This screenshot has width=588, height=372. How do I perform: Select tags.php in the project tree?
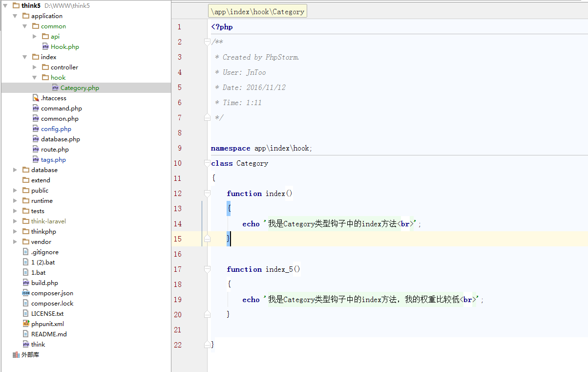[x=53, y=159]
